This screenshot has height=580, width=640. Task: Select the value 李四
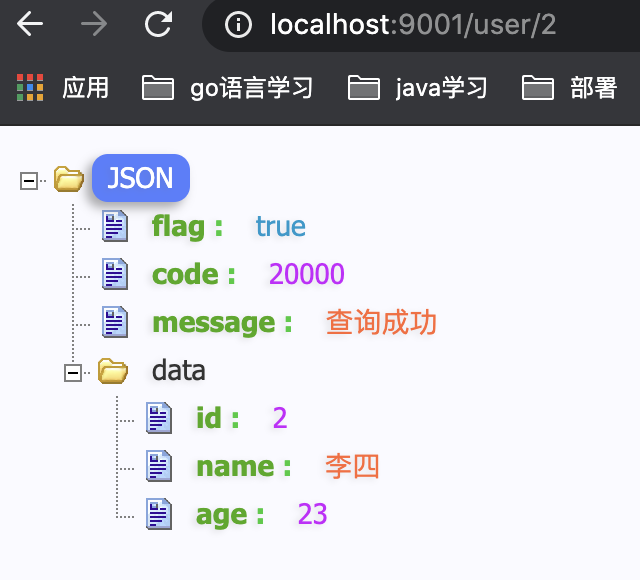pos(352,466)
